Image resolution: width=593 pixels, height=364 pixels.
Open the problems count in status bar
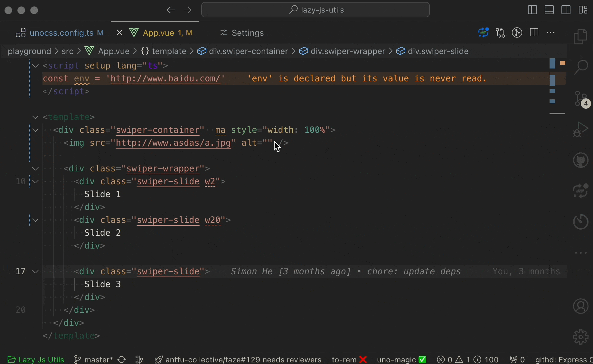click(468, 359)
